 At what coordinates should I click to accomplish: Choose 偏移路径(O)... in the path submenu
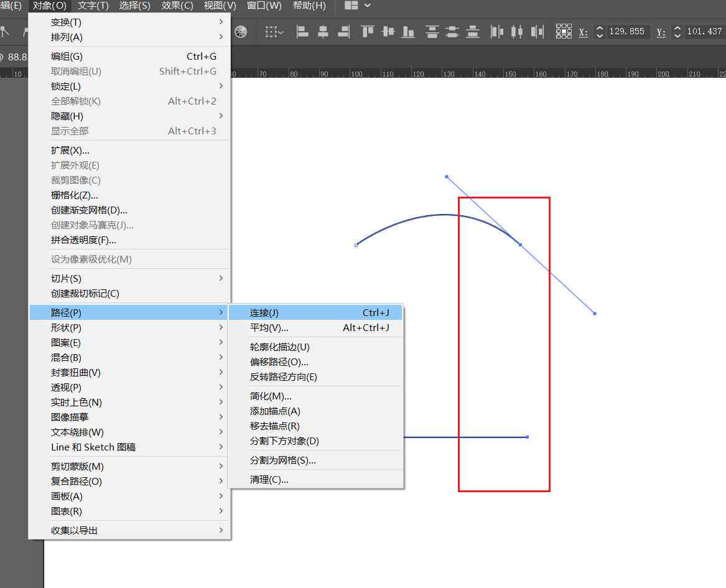[x=316, y=362]
